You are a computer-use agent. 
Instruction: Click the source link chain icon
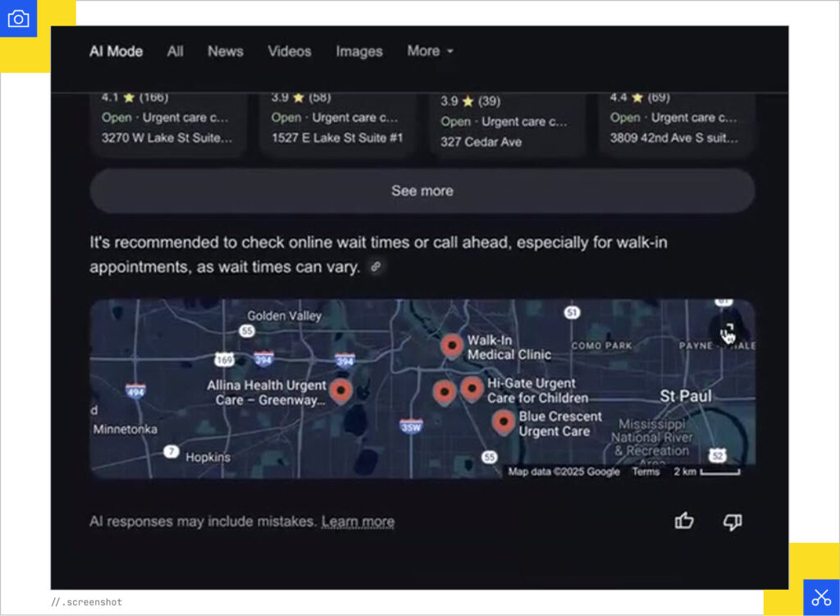pos(376,267)
